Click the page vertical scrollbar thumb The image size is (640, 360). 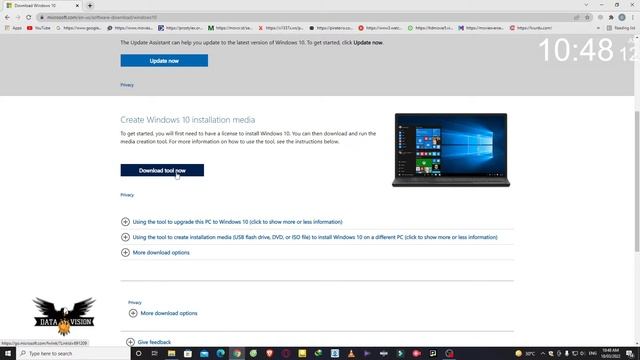[637, 181]
